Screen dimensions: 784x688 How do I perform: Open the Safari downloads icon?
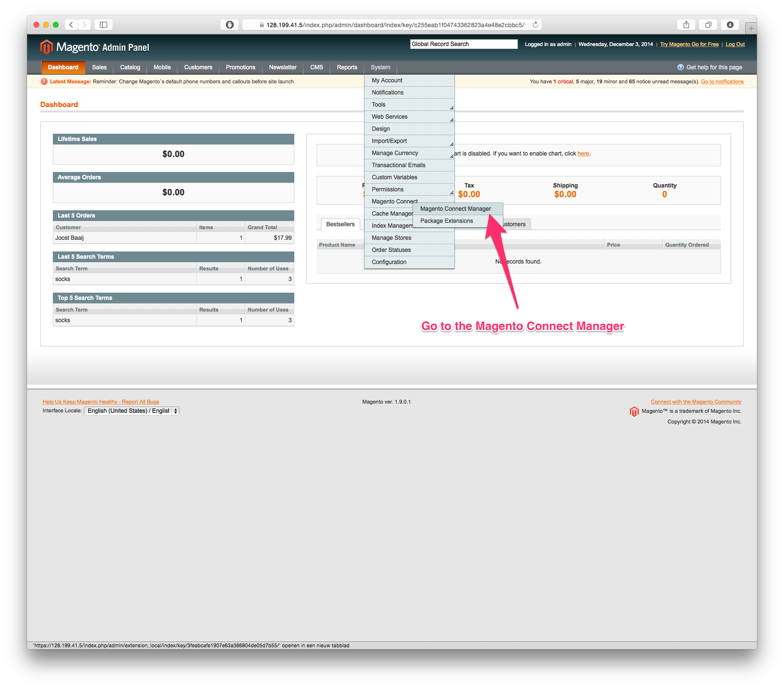pos(730,25)
